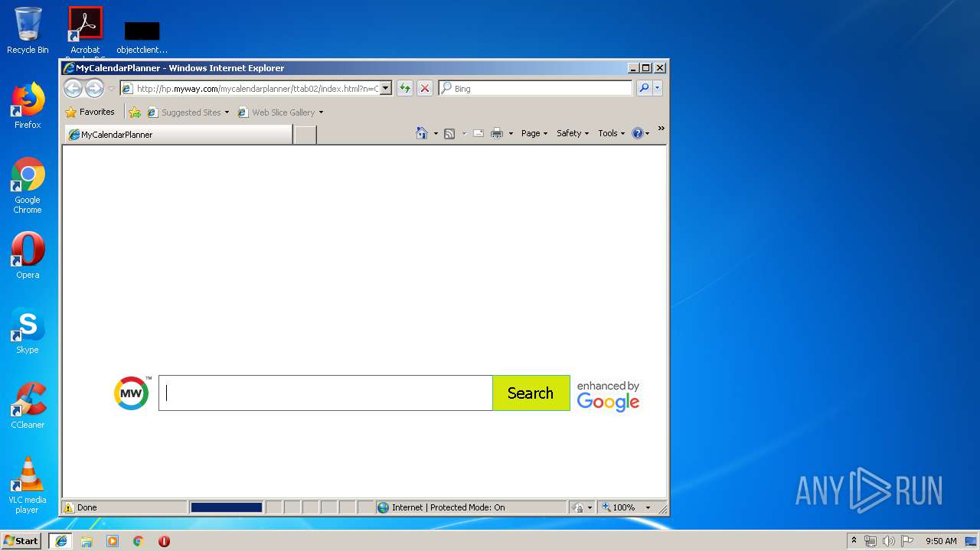Open the Google Chrome desktop shortcut
The width and height of the screenshot is (980, 551).
point(28,185)
